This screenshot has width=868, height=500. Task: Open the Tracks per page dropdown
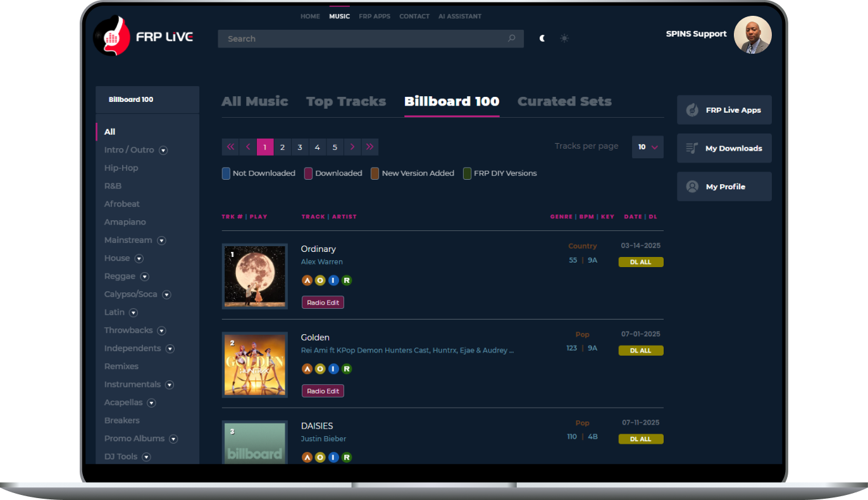pyautogui.click(x=647, y=147)
